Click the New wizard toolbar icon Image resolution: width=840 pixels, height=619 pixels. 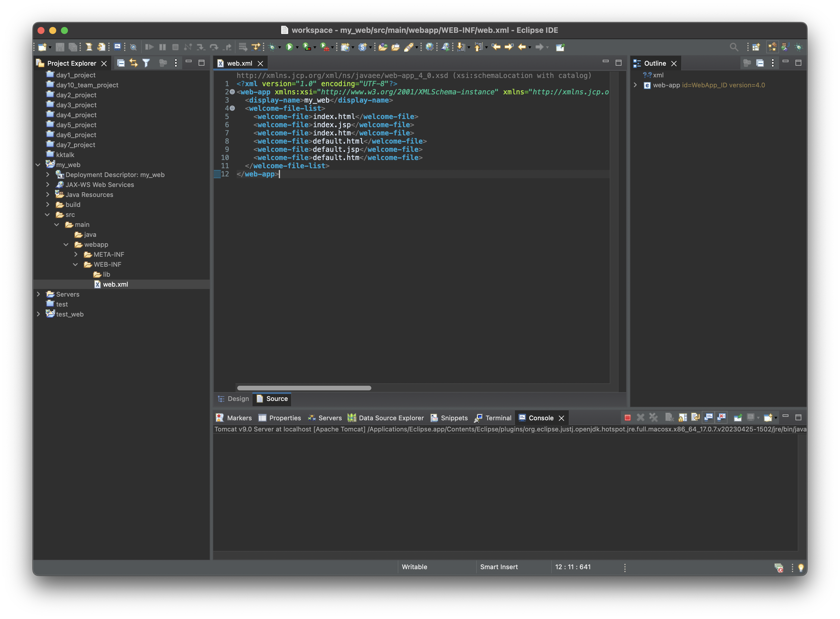click(x=42, y=47)
